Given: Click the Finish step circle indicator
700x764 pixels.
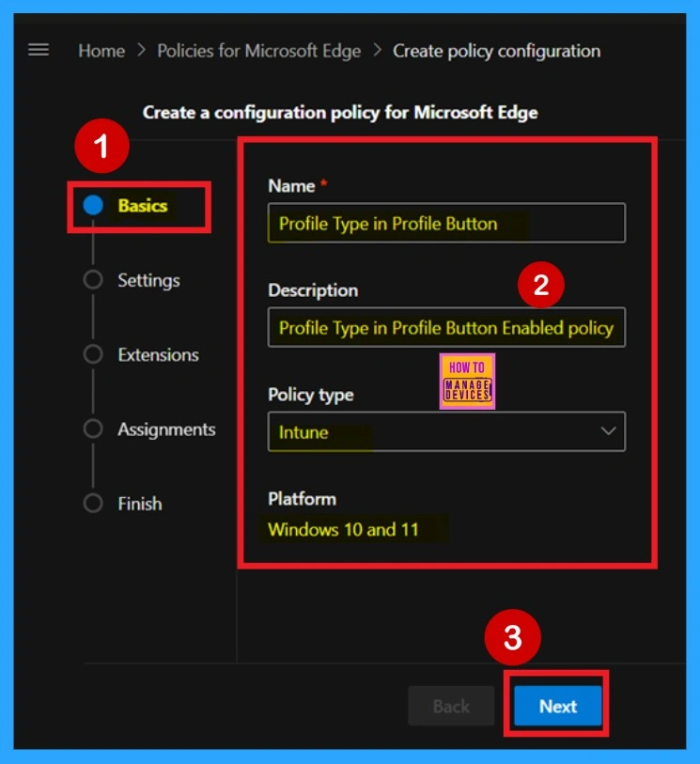Looking at the screenshot, I should click(93, 504).
